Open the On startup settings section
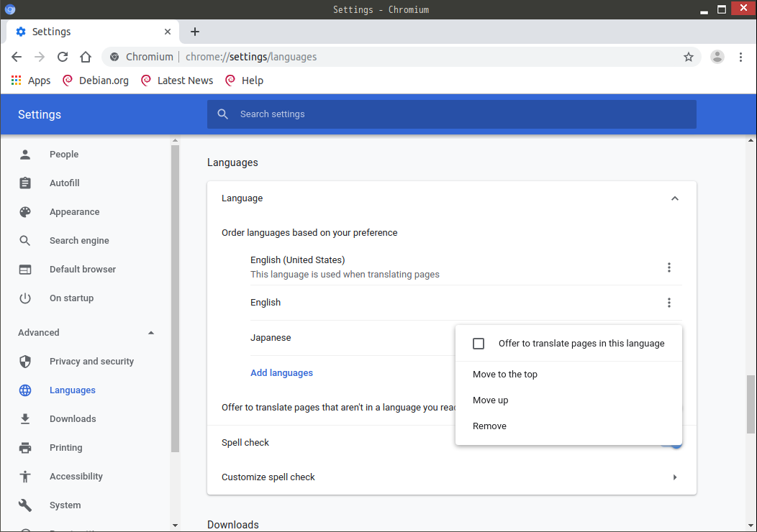This screenshot has width=757, height=532. point(71,298)
